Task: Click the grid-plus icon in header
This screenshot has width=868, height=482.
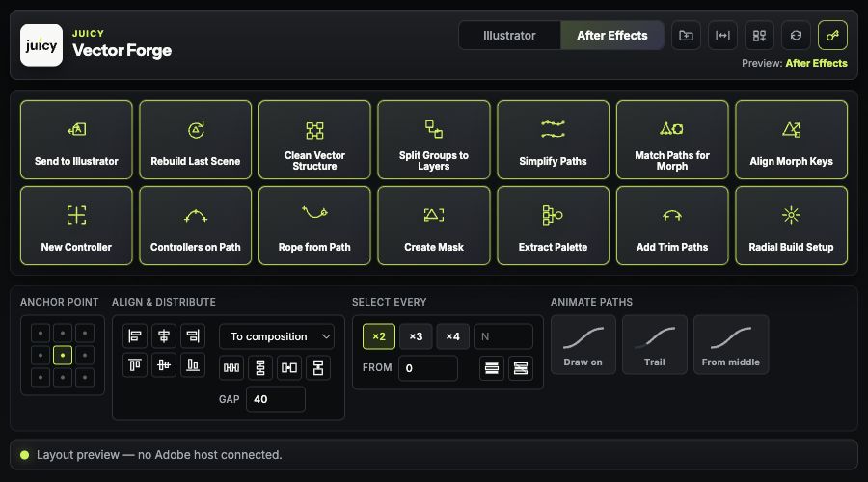Action: [x=759, y=36]
